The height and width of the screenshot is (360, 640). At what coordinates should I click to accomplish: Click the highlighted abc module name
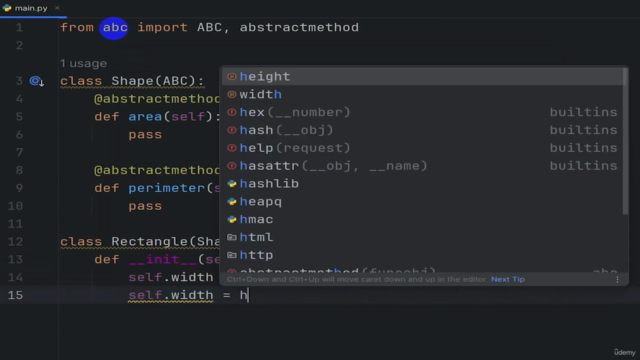tap(115, 28)
